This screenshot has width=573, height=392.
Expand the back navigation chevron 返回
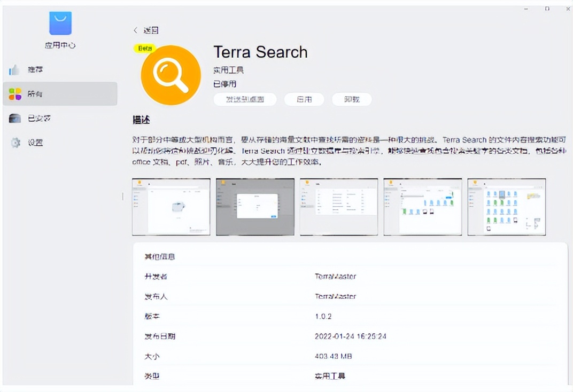pyautogui.click(x=135, y=30)
